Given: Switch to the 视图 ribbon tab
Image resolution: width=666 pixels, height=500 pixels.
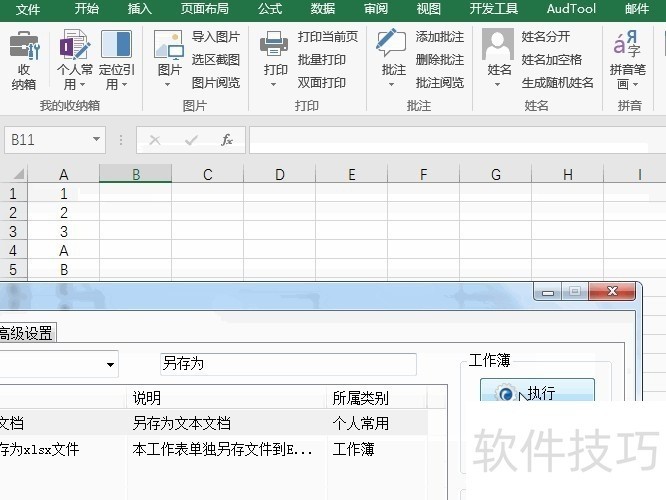Looking at the screenshot, I should coord(429,8).
